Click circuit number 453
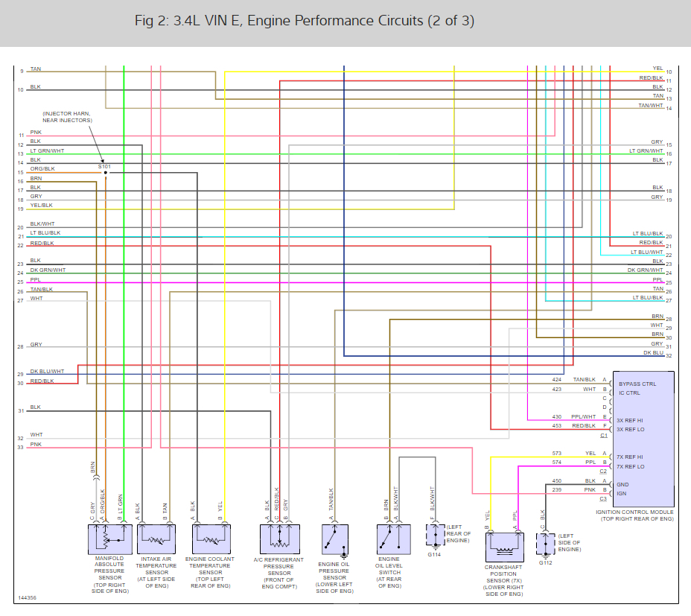691x616 pixels. [556, 426]
